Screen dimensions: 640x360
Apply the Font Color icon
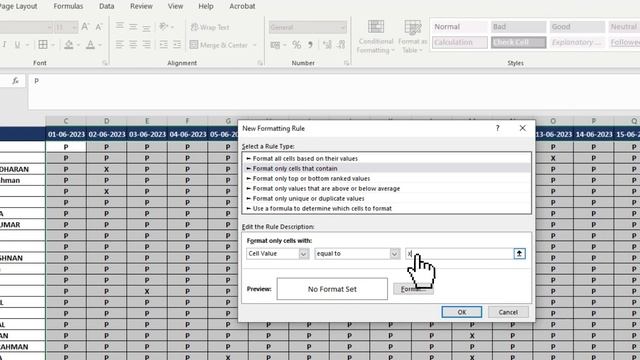click(90, 44)
